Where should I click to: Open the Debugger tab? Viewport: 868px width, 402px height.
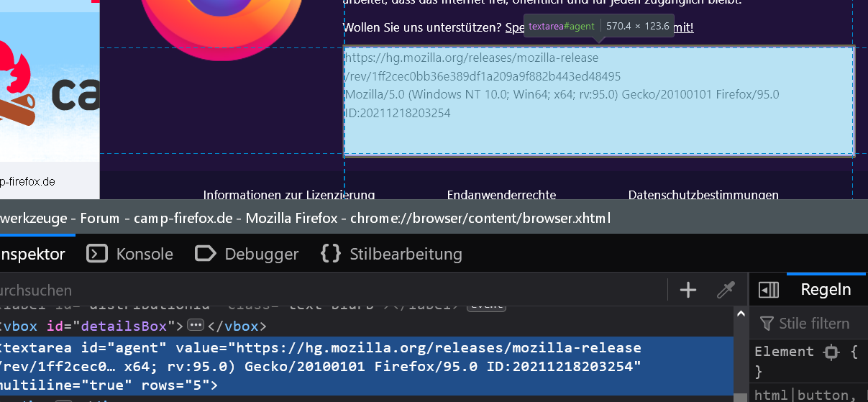click(x=247, y=254)
